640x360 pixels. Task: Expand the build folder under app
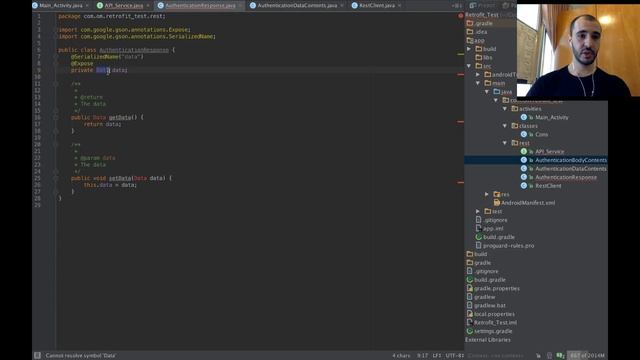tap(469, 49)
